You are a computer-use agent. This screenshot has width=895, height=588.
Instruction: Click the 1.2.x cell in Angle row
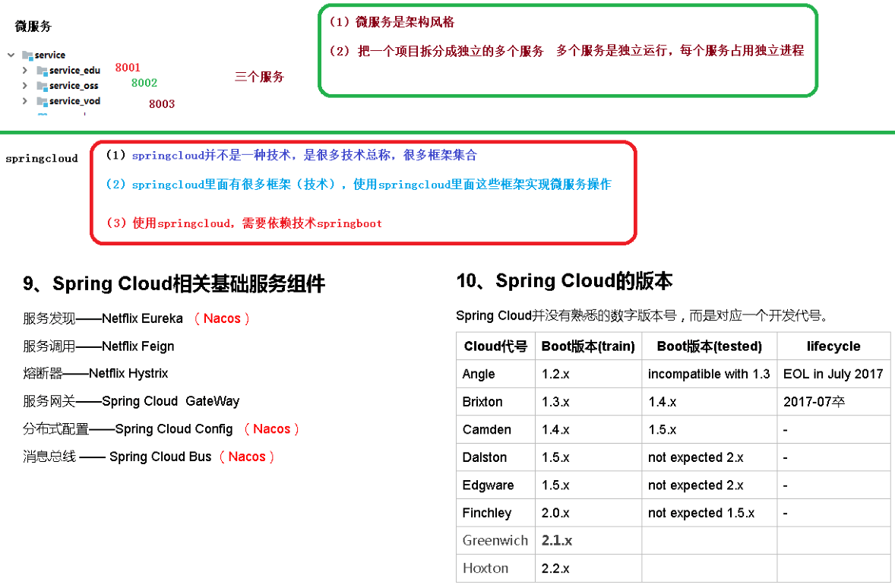click(588, 374)
